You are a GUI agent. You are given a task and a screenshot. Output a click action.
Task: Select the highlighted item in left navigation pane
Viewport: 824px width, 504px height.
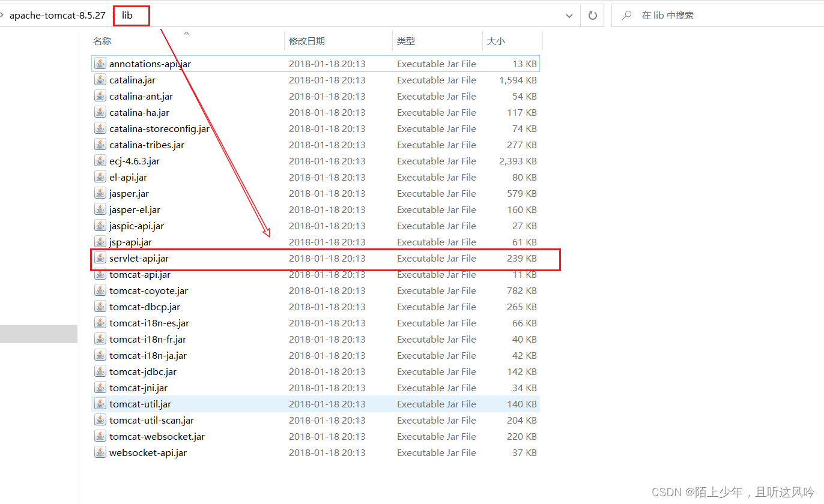pyautogui.click(x=38, y=334)
